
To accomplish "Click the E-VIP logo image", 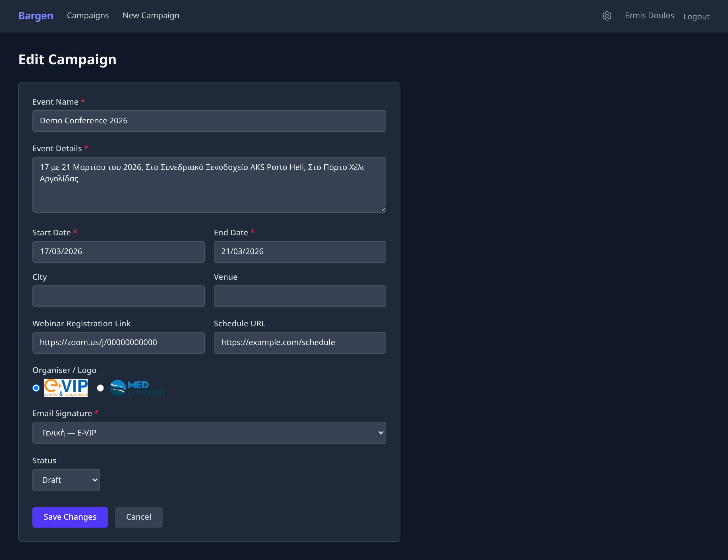I will click(x=66, y=387).
